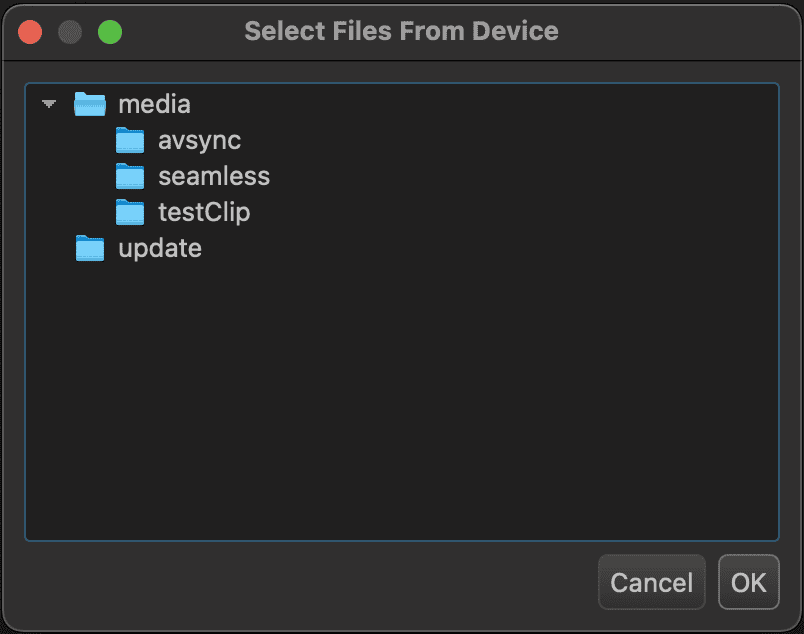Close the dialog with the red button
The width and height of the screenshot is (804, 634).
pyautogui.click(x=30, y=31)
